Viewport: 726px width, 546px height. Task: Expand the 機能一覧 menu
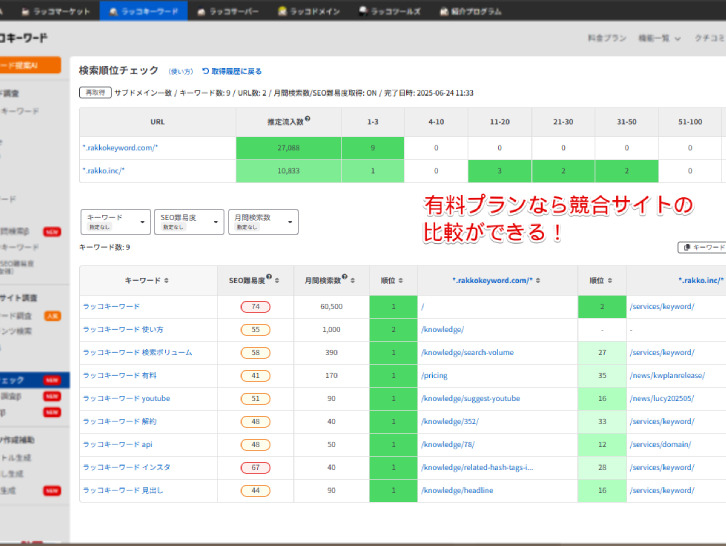(x=662, y=38)
